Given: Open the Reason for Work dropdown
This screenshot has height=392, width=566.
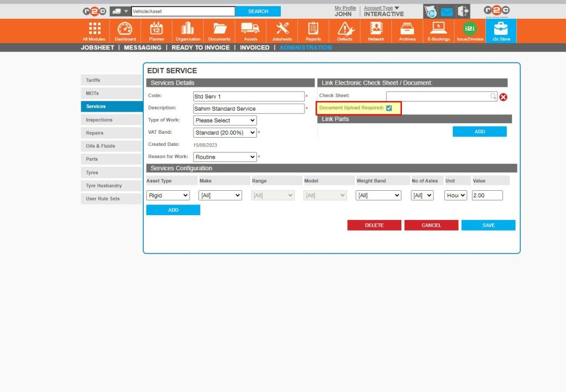Looking at the screenshot, I should point(225,157).
